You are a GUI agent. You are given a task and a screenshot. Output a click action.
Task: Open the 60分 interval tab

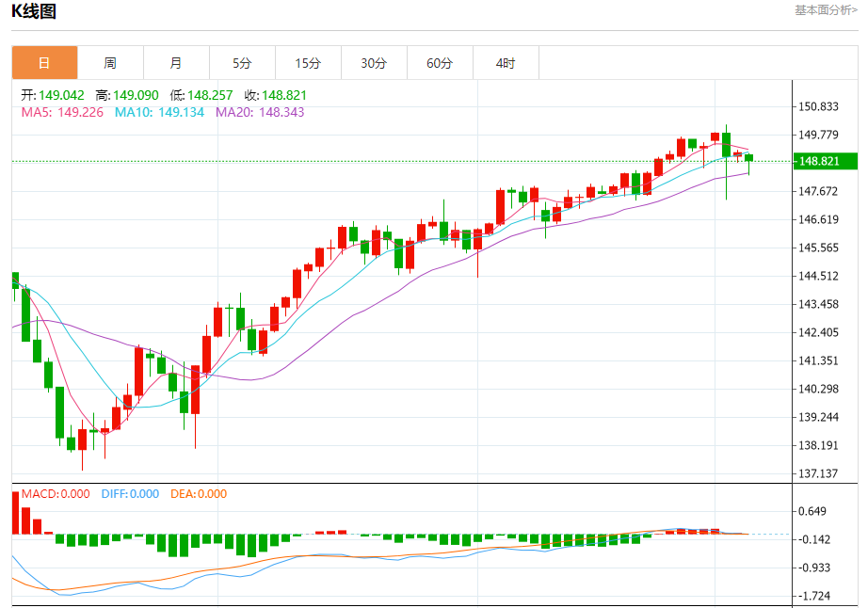click(x=440, y=62)
